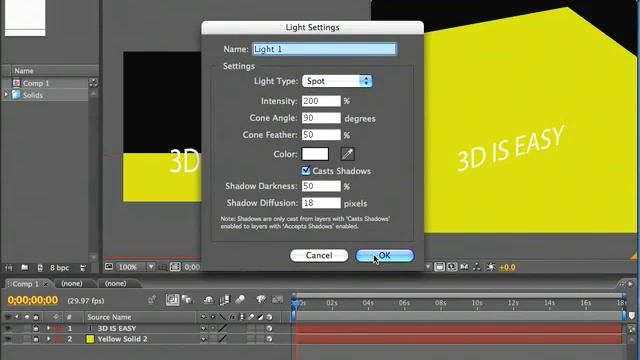Toggle Draft 3D in timeline
The height and width of the screenshot is (360, 640).
[x=187, y=300]
